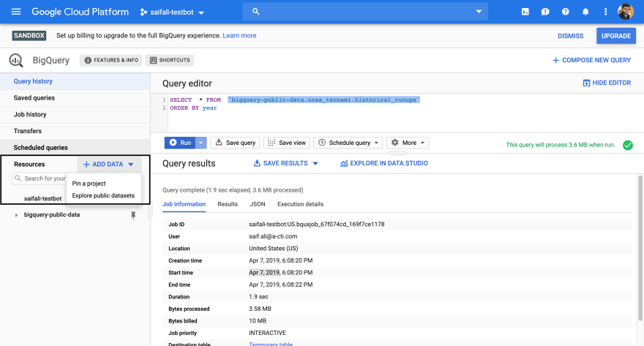Click HIDE EDITOR
Viewport: 644px width, 346px height.
[607, 83]
